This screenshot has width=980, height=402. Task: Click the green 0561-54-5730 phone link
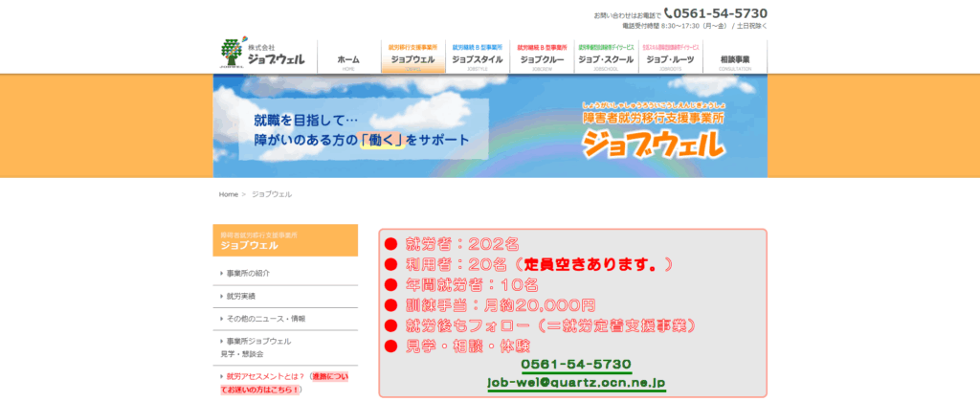576,365
